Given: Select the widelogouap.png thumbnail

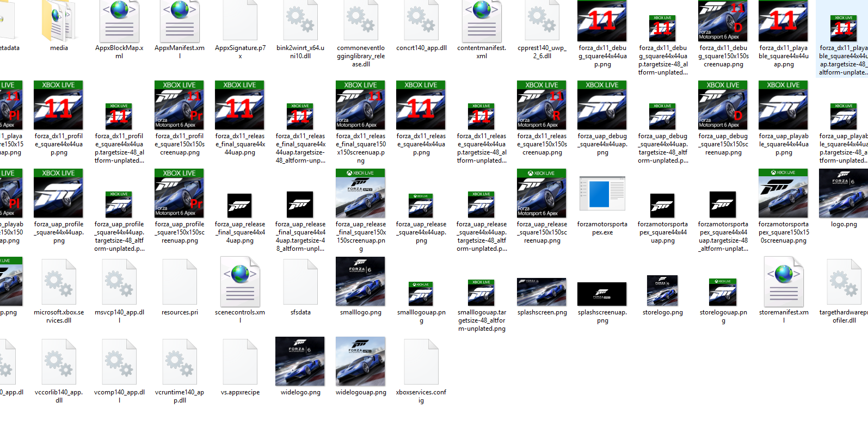Looking at the screenshot, I should 361,361.
